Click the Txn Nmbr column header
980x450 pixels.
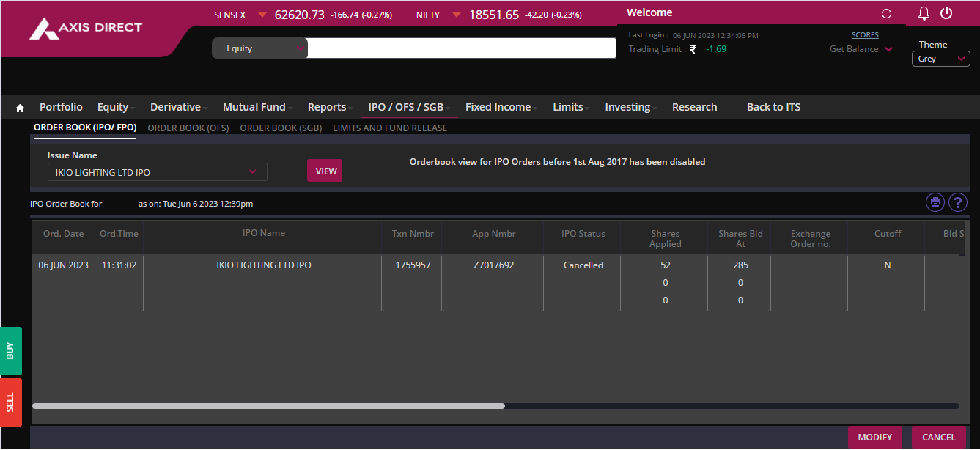[413, 234]
